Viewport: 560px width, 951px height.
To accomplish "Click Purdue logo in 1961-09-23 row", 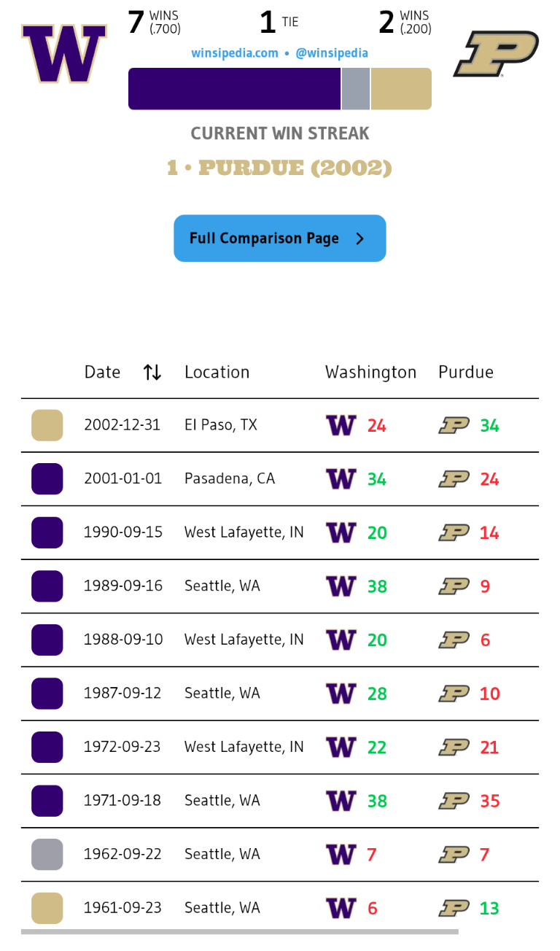I will (454, 908).
